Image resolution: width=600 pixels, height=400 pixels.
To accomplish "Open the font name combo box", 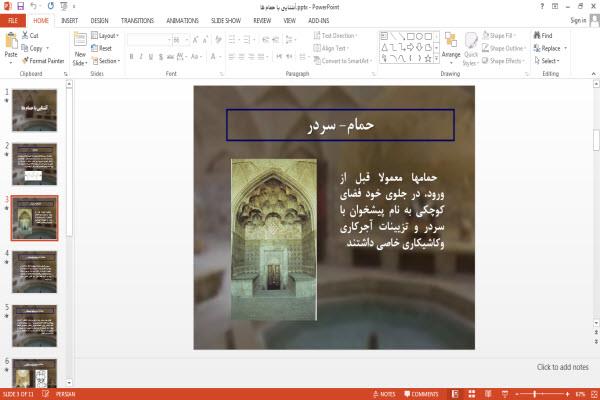I will [149, 40].
